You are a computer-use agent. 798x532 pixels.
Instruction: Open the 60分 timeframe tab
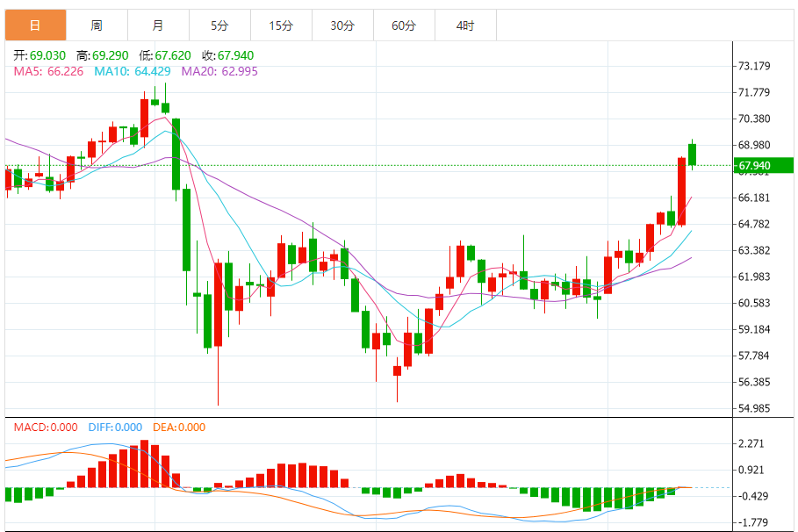tap(404, 25)
